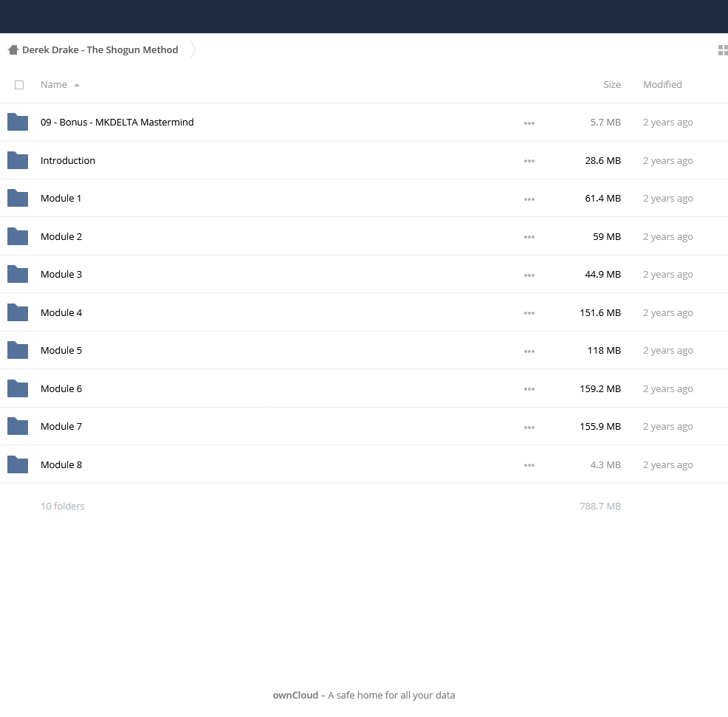Click the 788.7 MB total size

click(600, 506)
